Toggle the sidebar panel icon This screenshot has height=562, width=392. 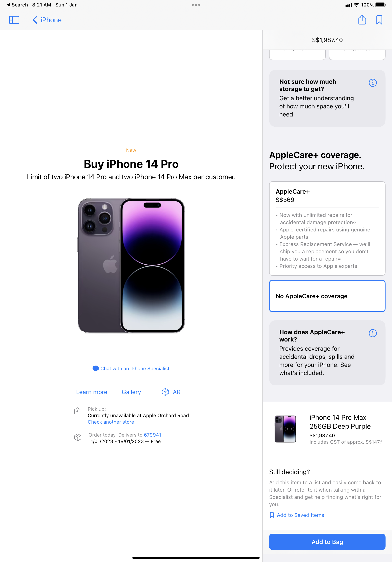coord(14,20)
